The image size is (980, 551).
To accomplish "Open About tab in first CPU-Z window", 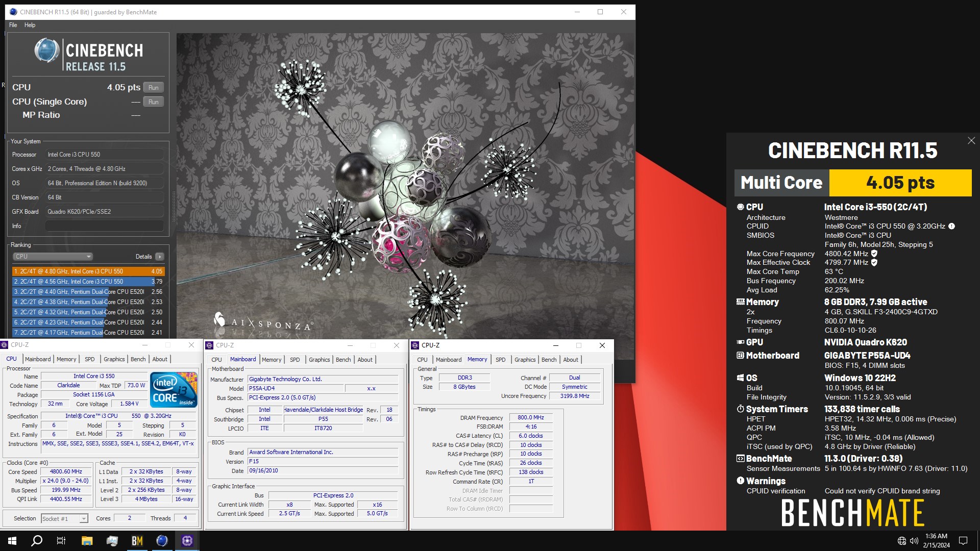I will coord(160,359).
